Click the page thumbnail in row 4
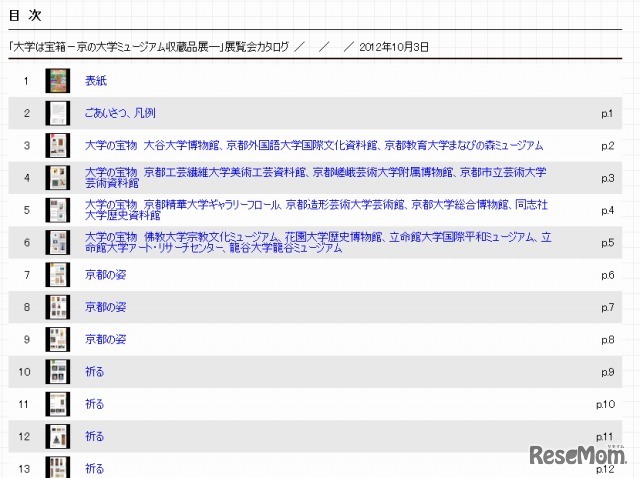This screenshot has height=478, width=640. [58, 178]
